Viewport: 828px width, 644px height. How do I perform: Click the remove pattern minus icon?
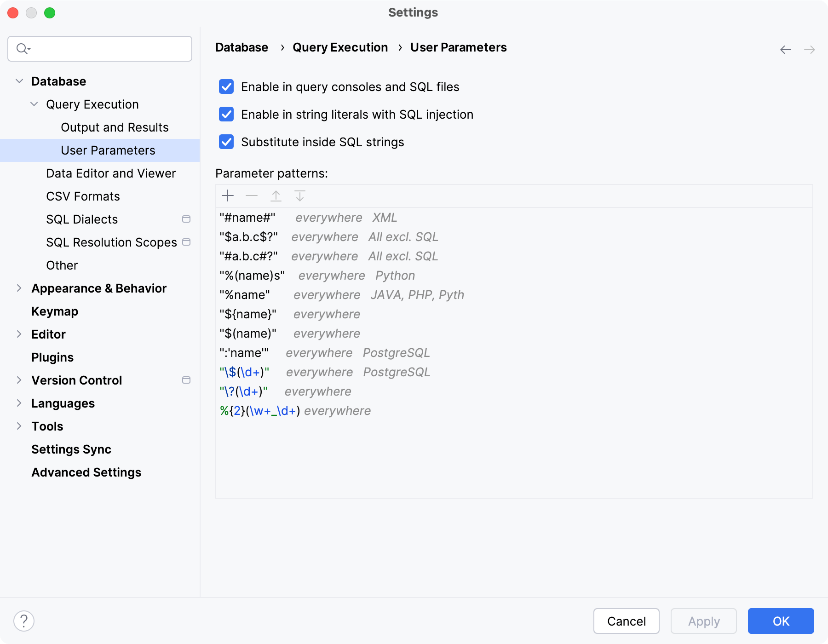click(252, 196)
